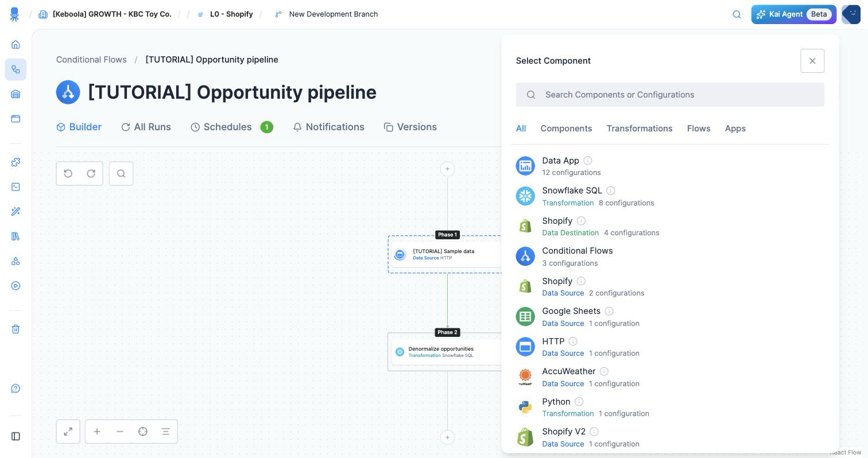Auto-align the flow layout

[x=165, y=432]
